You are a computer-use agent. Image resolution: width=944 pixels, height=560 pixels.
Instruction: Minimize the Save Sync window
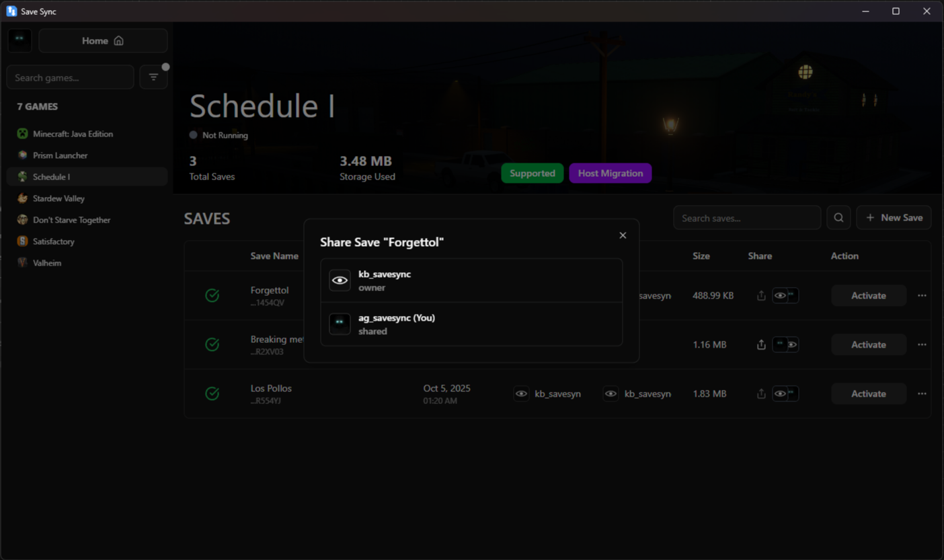click(866, 11)
